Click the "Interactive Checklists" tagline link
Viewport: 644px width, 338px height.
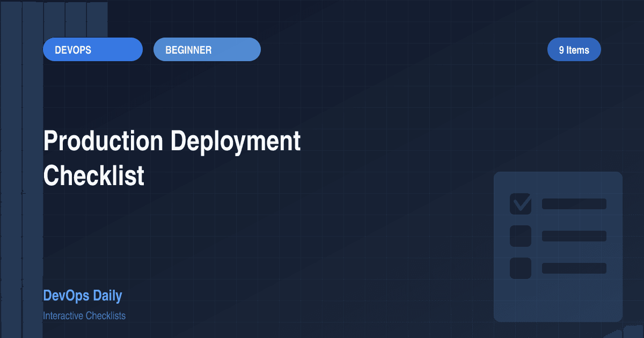click(x=85, y=315)
